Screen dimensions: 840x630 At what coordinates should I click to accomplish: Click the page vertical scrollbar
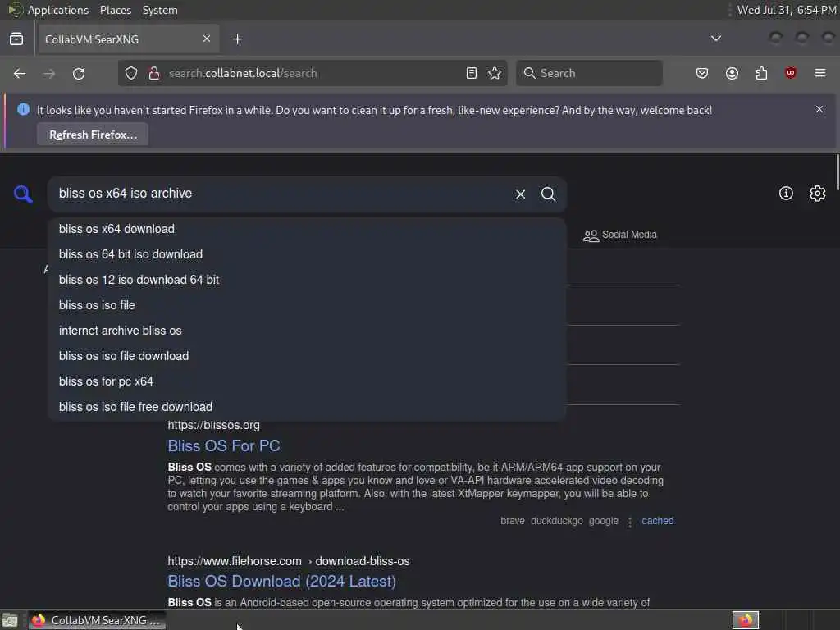pos(837,171)
